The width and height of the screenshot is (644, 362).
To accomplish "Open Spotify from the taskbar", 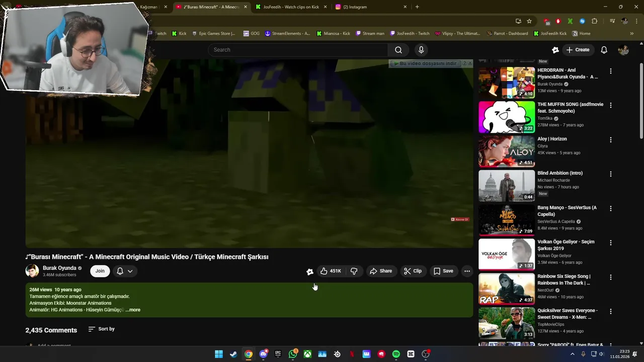I will [396, 354].
